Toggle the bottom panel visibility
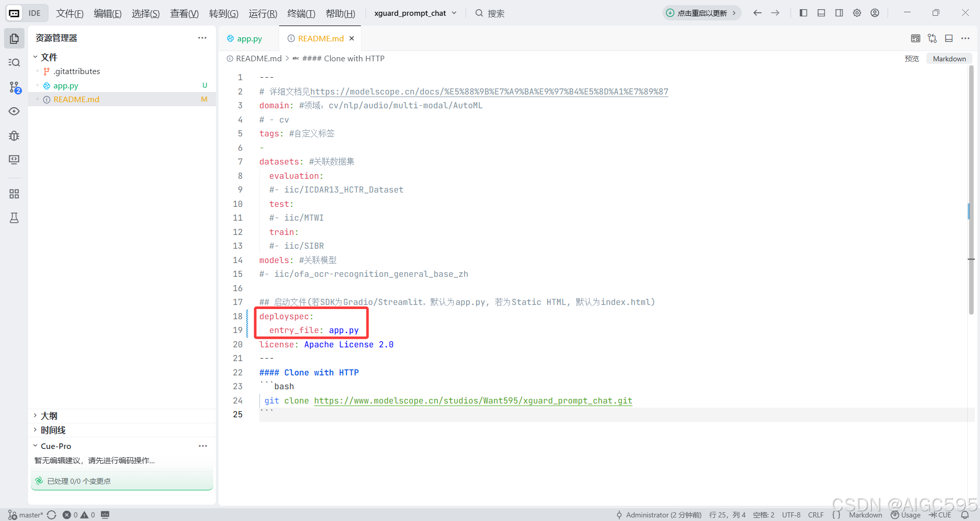 pos(821,13)
